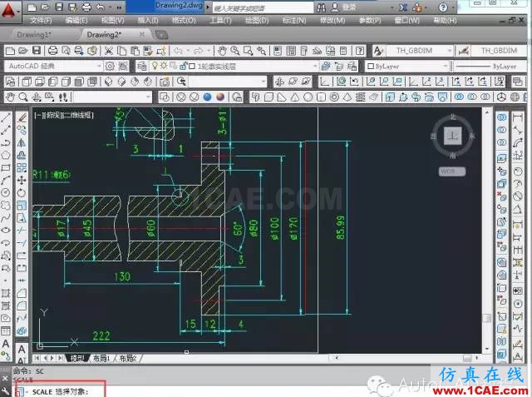
Task: Click the Plot printer icon in Standard toolbar
Action: pos(53,51)
